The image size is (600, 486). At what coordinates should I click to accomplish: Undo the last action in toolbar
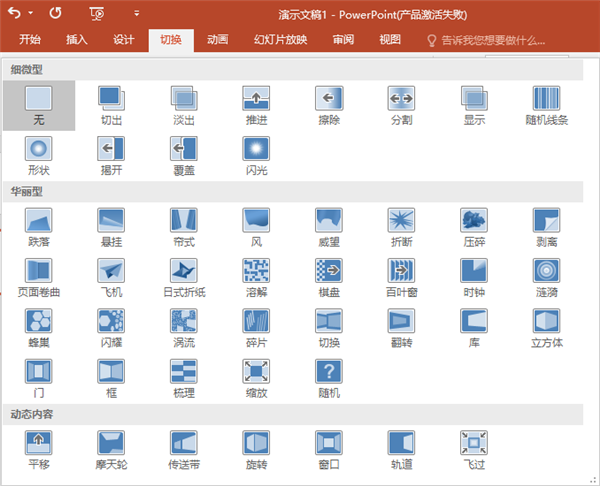15,13
